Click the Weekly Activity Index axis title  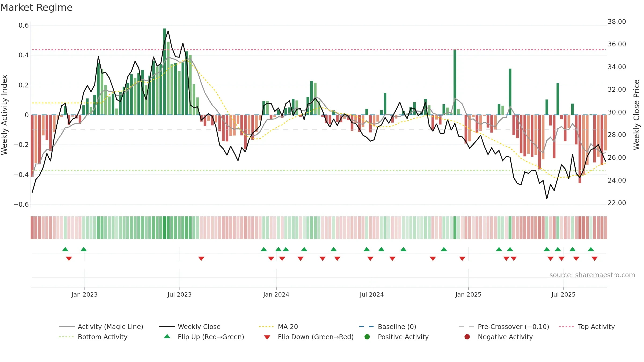[4, 115]
